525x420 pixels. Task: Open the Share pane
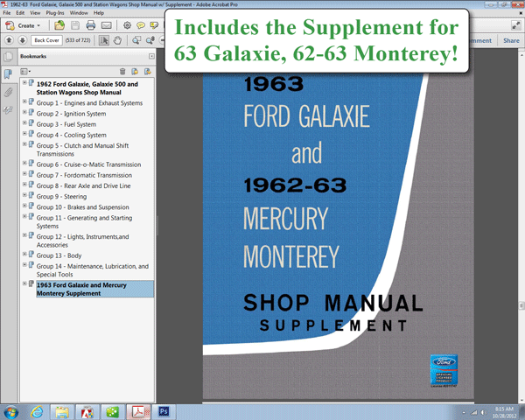point(511,40)
